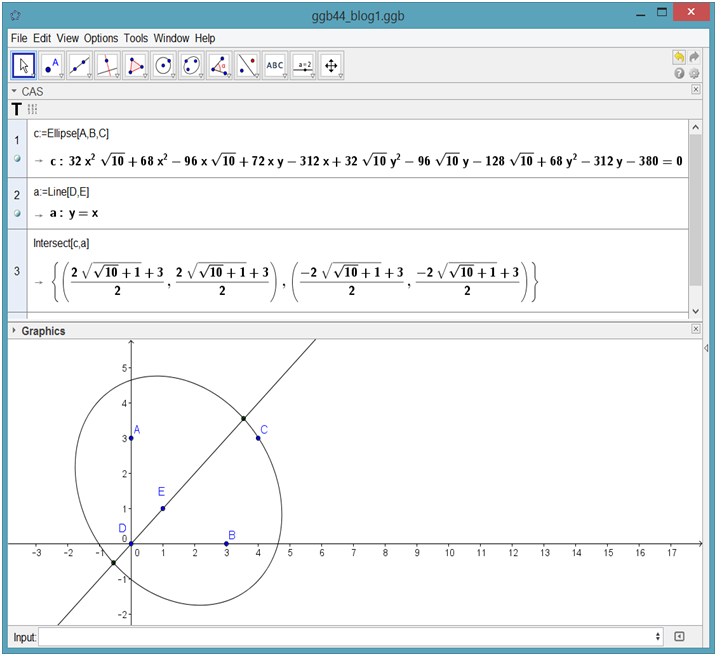
Task: Open the Options menu
Action: 101,38
